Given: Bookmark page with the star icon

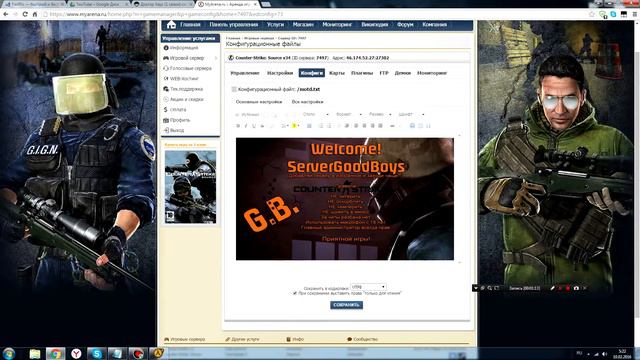Looking at the screenshot, I should click(x=591, y=14).
